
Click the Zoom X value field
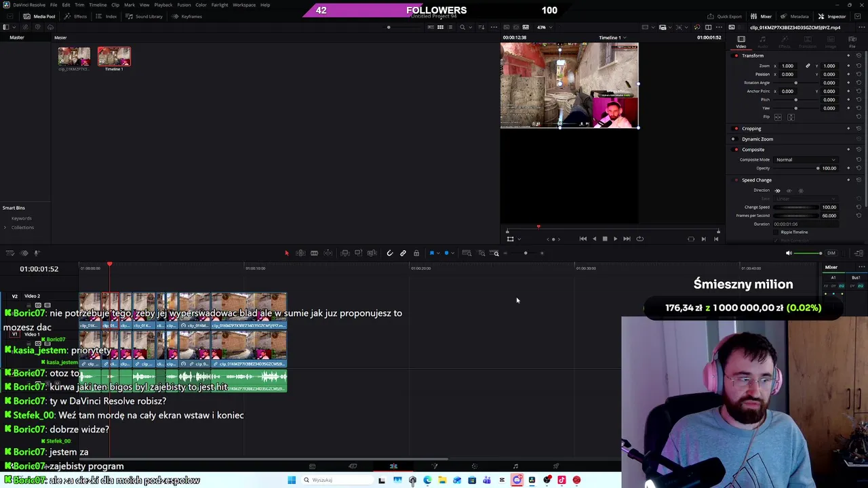coord(787,66)
